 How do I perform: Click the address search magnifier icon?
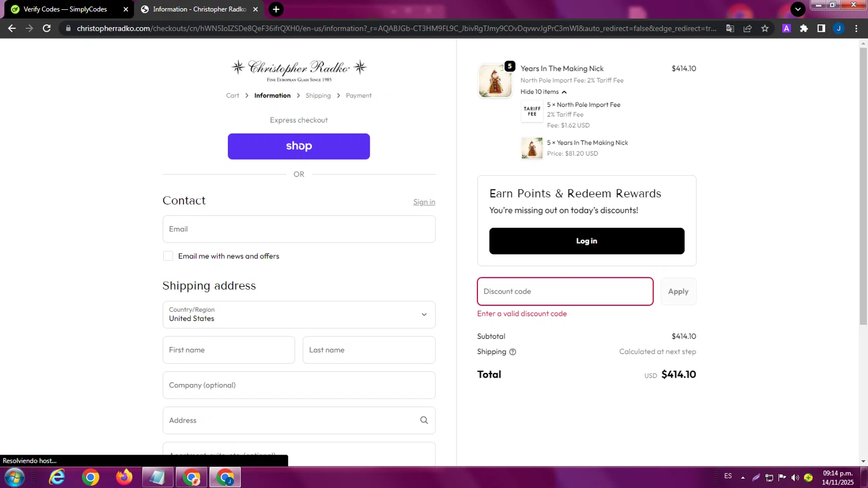[x=424, y=420]
